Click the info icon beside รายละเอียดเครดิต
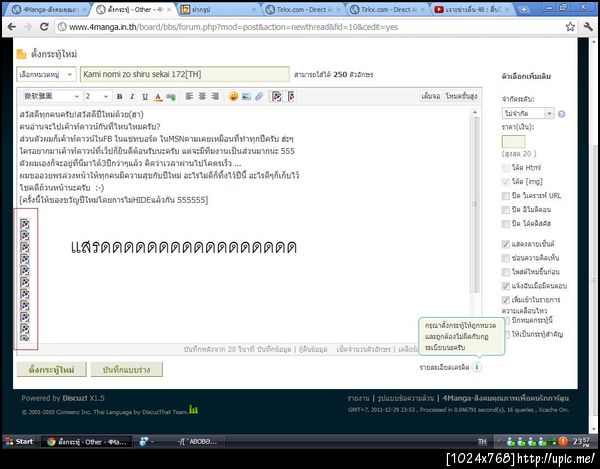This screenshot has height=469, width=600. pos(476,367)
